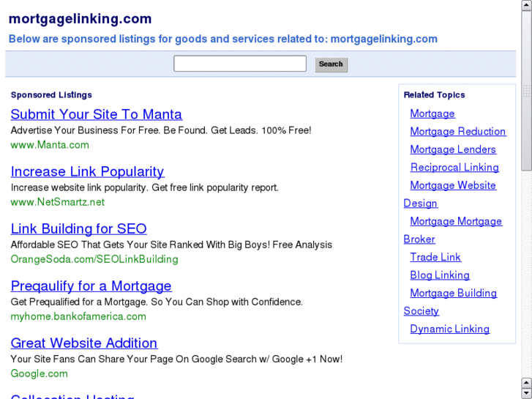Visit the Google.com link
The height and width of the screenshot is (399, 532).
(x=40, y=373)
